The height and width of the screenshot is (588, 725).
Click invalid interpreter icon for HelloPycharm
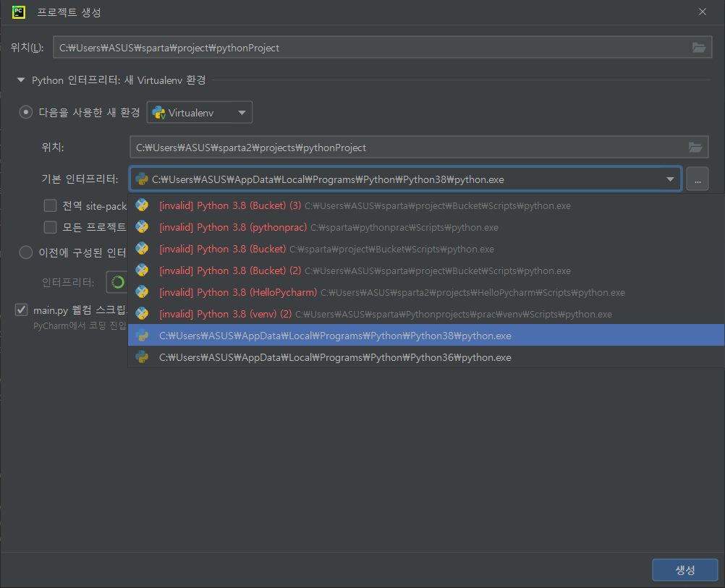coord(142,292)
